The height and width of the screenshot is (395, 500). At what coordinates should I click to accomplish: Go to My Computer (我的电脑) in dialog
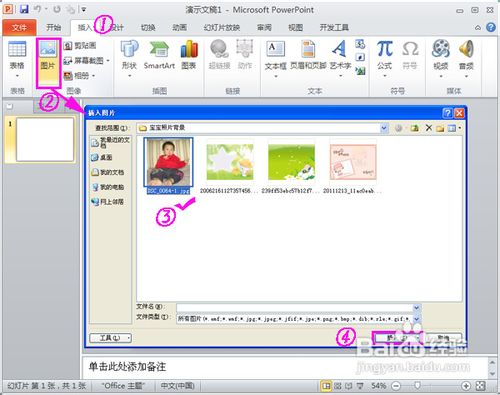[108, 187]
